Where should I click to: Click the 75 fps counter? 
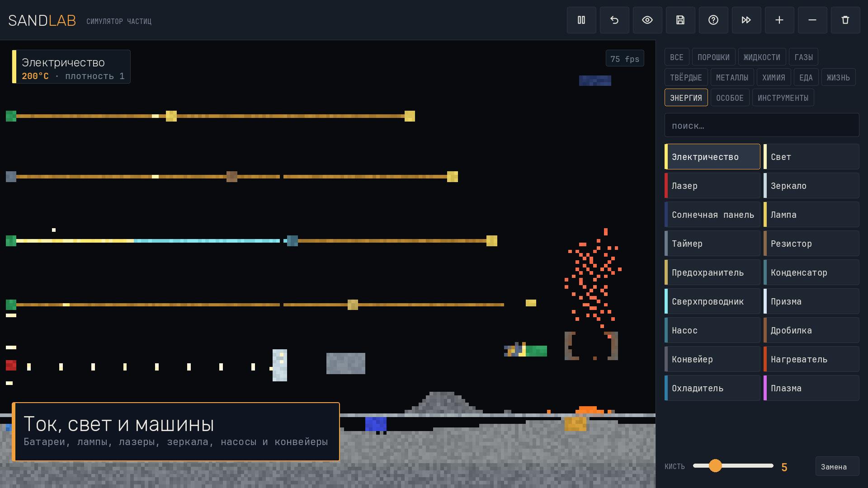pos(625,58)
